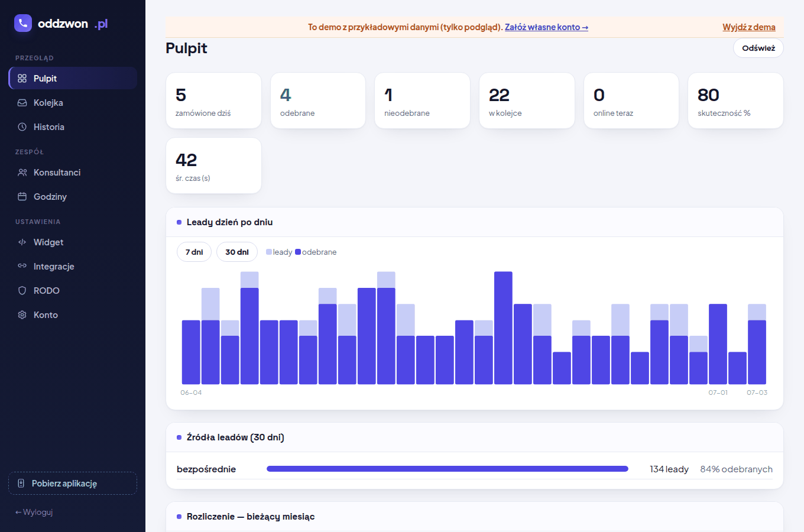The height and width of the screenshot is (532, 804).
Task: Click the Wyjdź z dema link
Action: pyautogui.click(x=749, y=27)
